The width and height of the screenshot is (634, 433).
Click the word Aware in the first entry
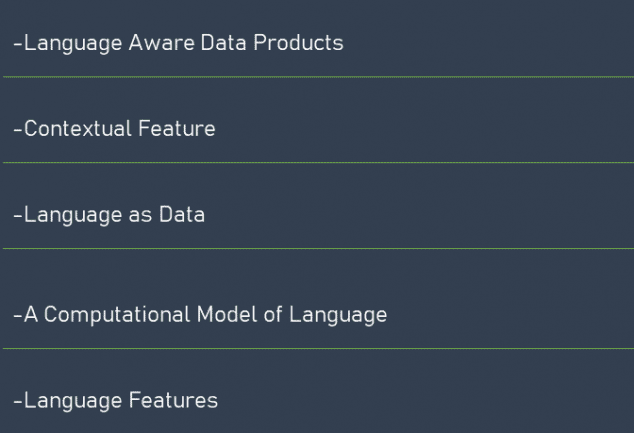[x=161, y=42]
